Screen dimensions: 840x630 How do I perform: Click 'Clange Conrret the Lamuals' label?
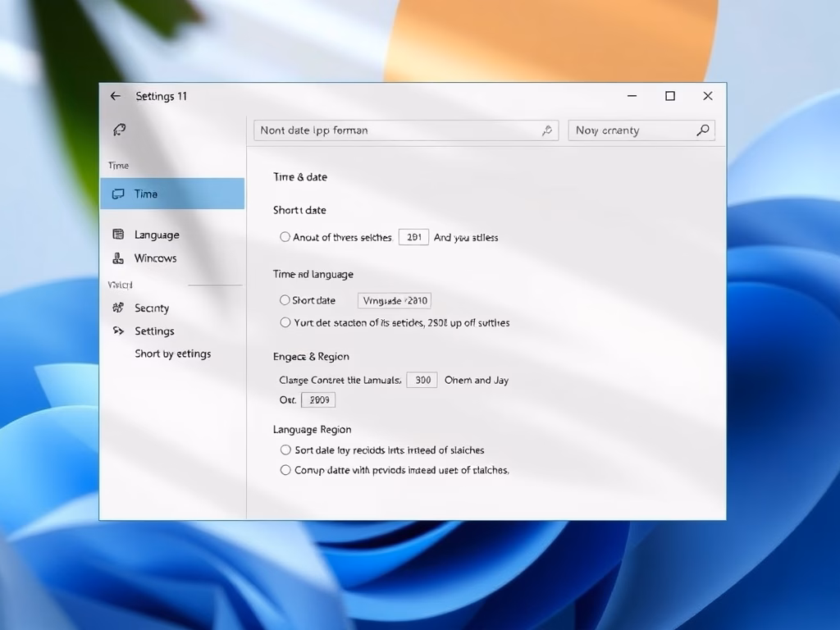coord(340,380)
